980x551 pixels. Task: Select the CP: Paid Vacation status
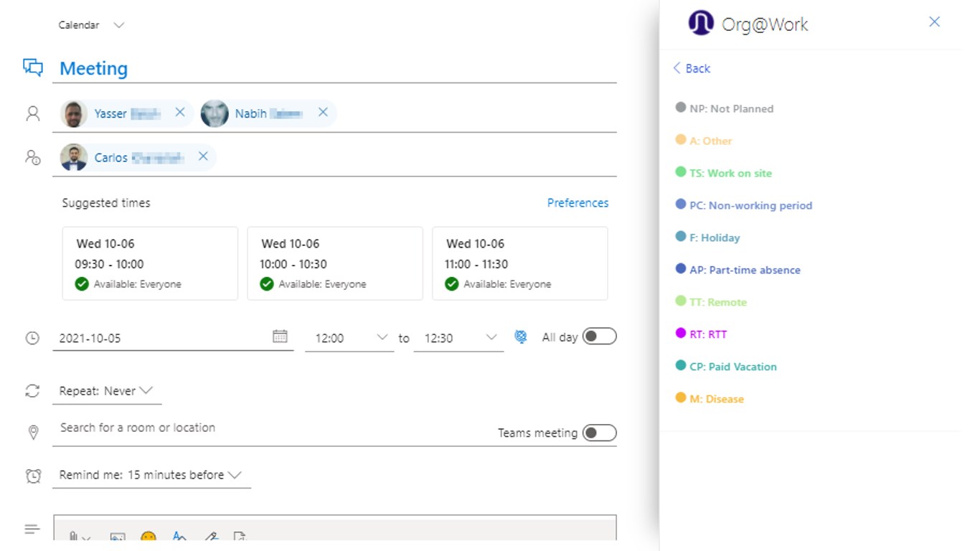(x=732, y=367)
